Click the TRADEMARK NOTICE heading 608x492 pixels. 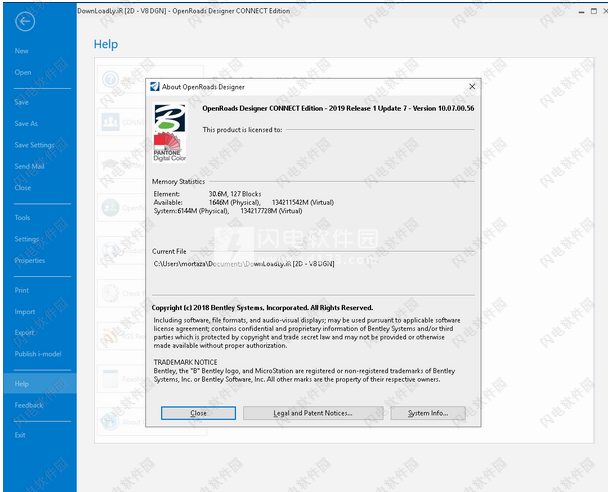click(x=185, y=362)
